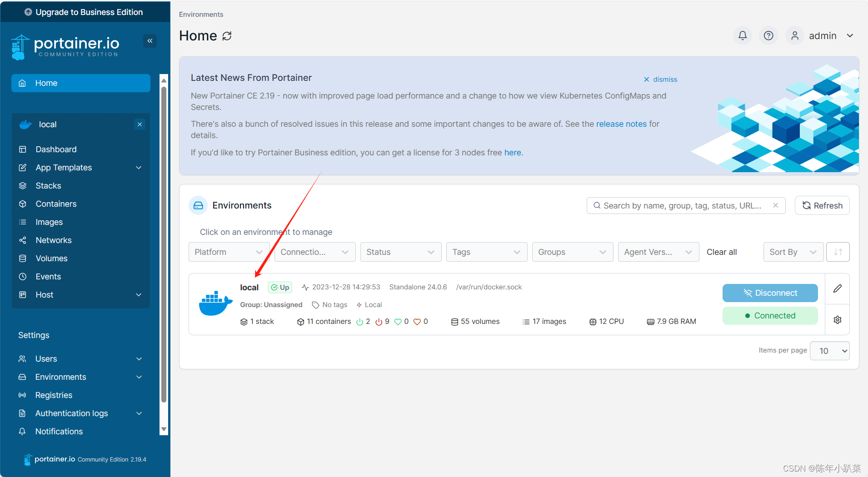Edit local environment with pencil icon

[x=838, y=288]
